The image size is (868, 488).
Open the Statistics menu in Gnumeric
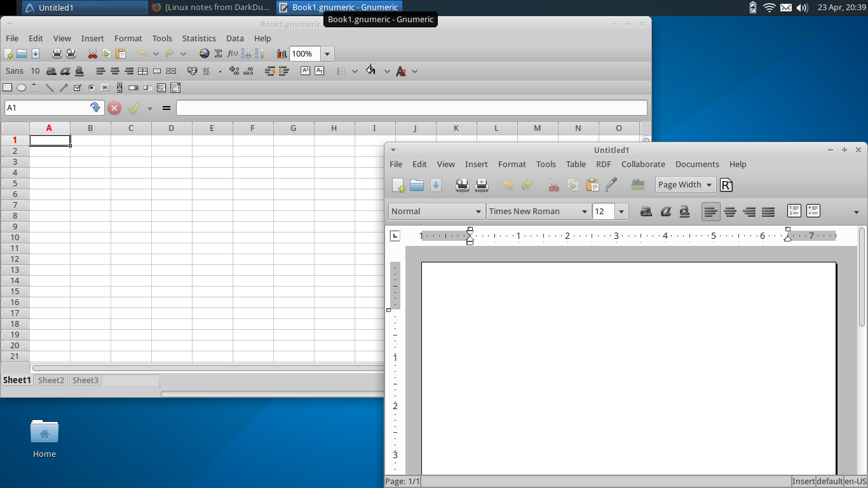(x=199, y=38)
